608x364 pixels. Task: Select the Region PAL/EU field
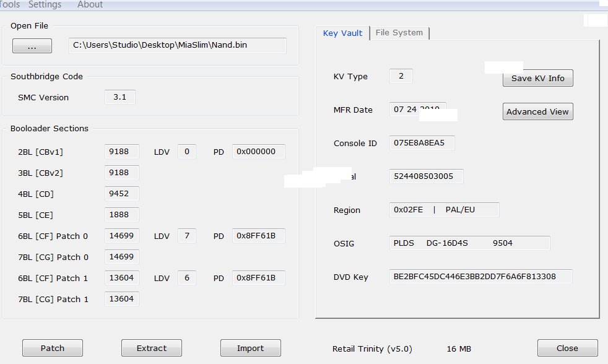pyautogui.click(x=444, y=210)
